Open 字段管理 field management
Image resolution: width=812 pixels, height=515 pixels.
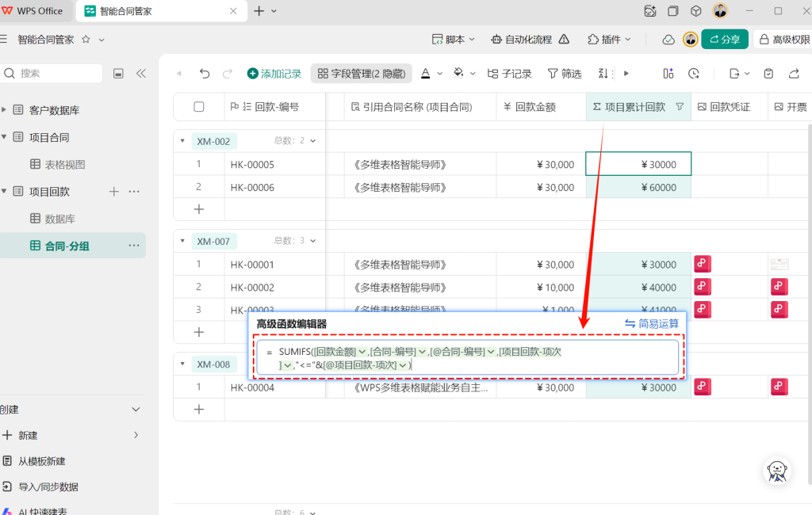362,74
